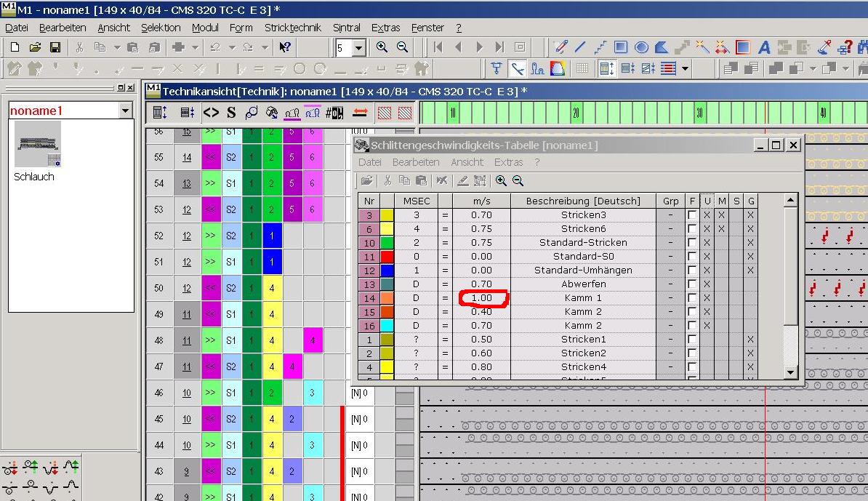Click the bold S icon in Technikansicht toolbar
This screenshot has height=501, width=868.
click(x=231, y=113)
